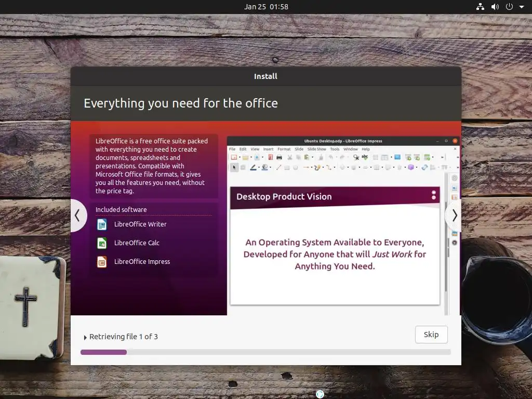Click the LibreOffice Writer icon

102,224
